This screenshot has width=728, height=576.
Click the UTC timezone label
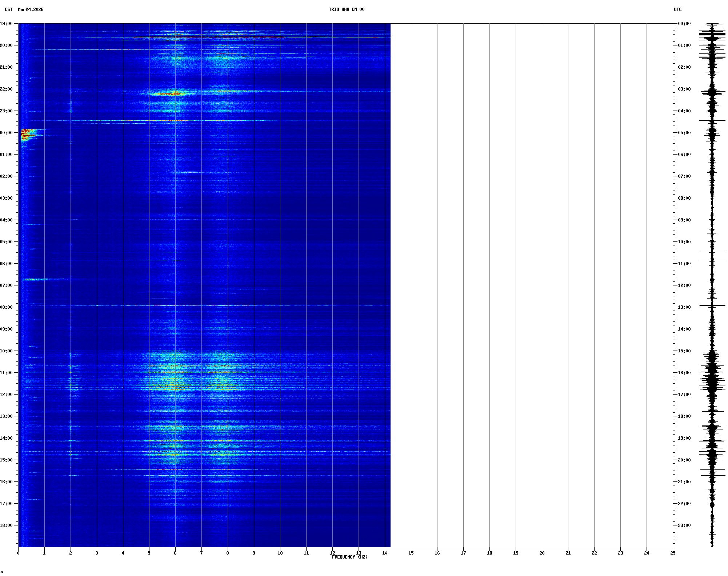[677, 9]
